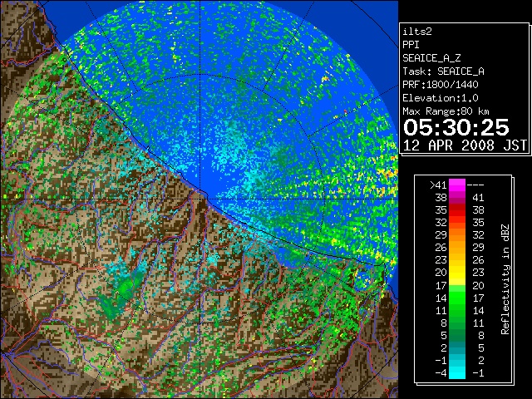Pick the magenta swatch atop the color bar
532x399 pixels.
coord(457,185)
